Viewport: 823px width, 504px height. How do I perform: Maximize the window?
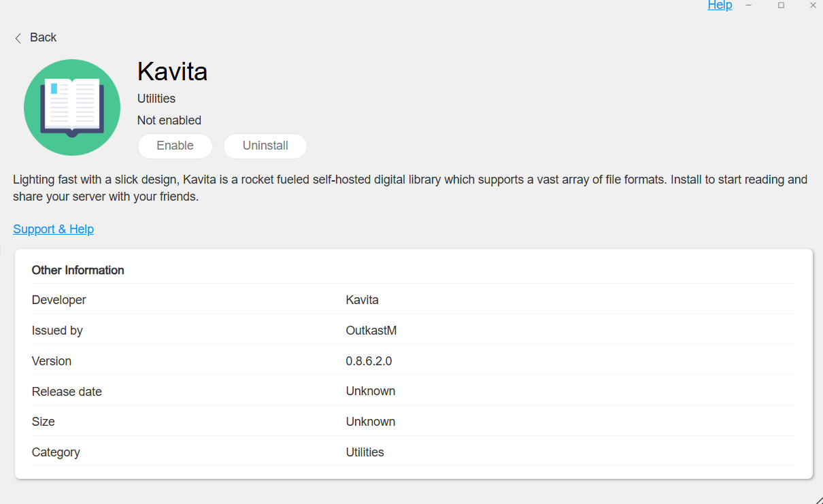781,5
